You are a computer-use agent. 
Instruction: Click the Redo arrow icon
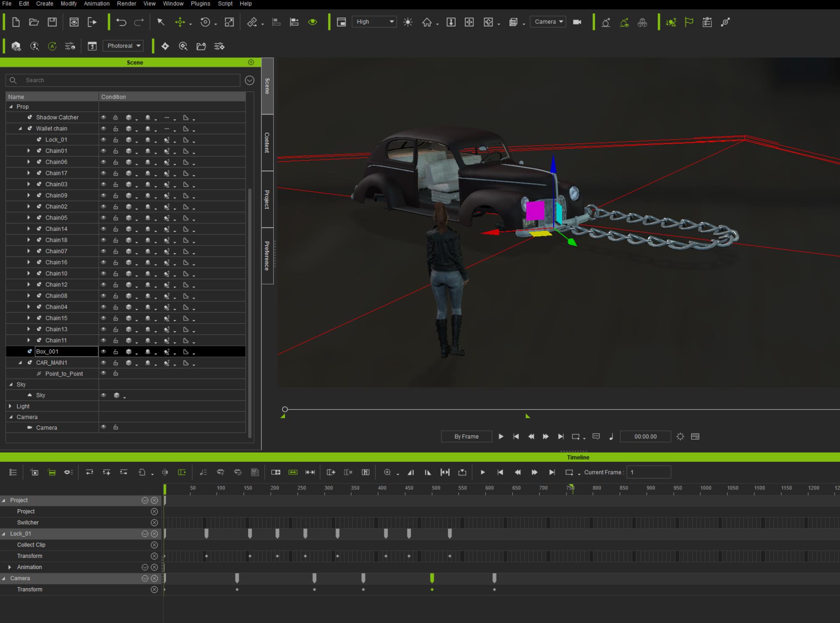pyautogui.click(x=139, y=22)
